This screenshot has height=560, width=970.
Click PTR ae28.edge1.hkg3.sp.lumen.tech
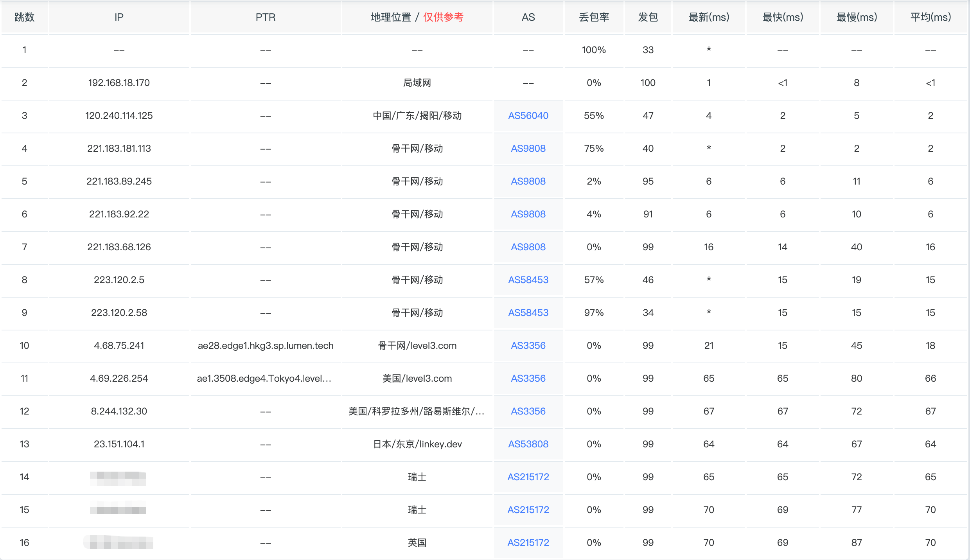266,345
